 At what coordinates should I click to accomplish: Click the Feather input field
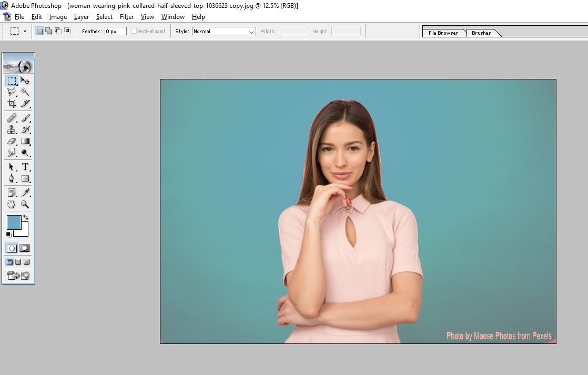click(115, 32)
